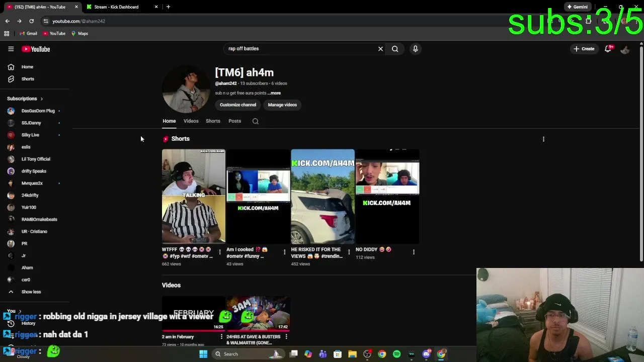Screen dimensions: 644x362
Task: Open options for '2 am in February' video
Action: (221, 336)
